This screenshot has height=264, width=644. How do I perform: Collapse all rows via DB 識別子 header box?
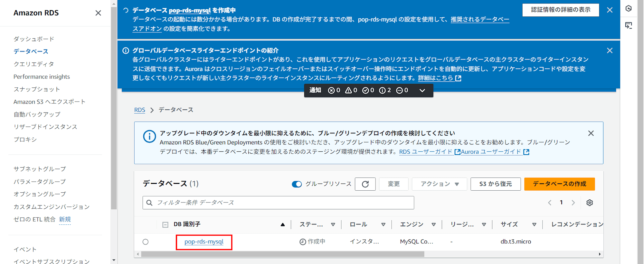pos(165,224)
